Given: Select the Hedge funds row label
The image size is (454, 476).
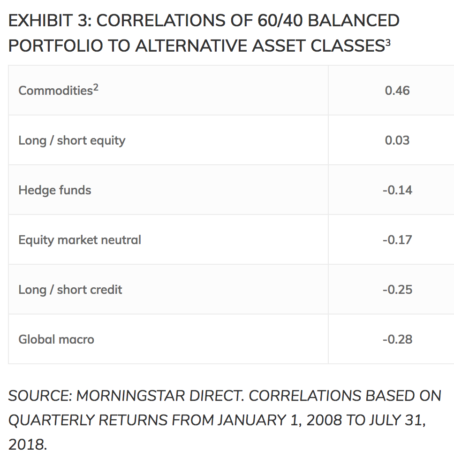Looking at the screenshot, I should [x=55, y=190].
